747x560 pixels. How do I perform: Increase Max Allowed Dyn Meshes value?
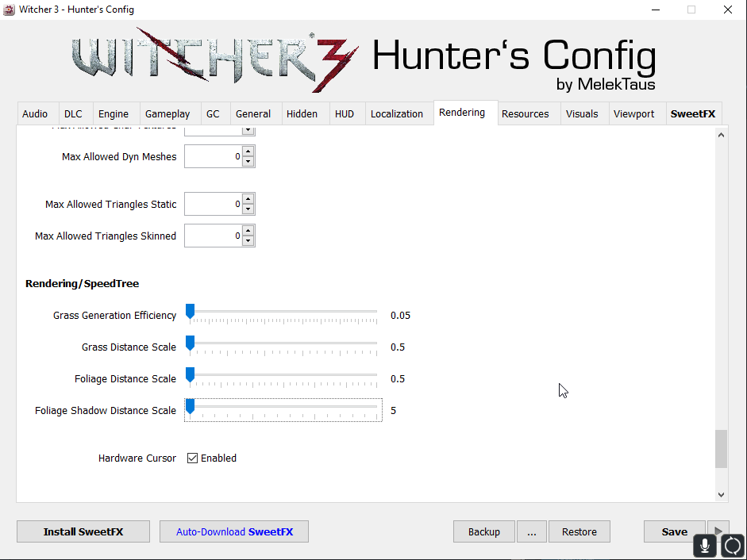(x=248, y=151)
